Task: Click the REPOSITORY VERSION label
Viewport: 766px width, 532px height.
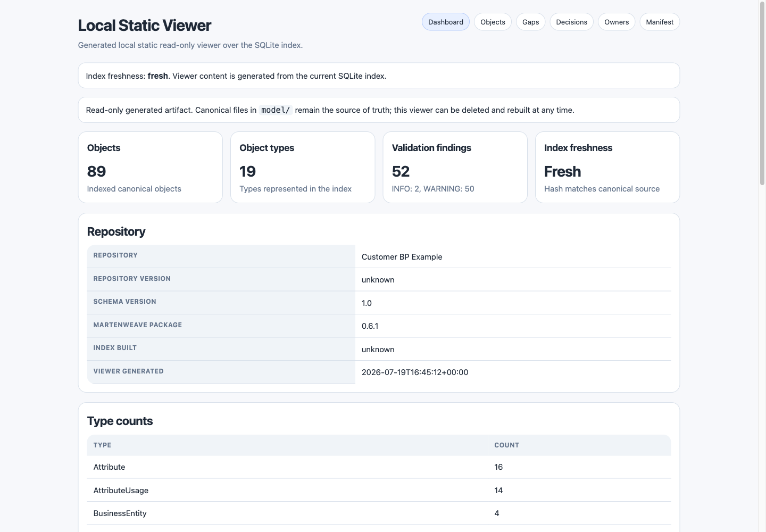Action: pos(132,279)
